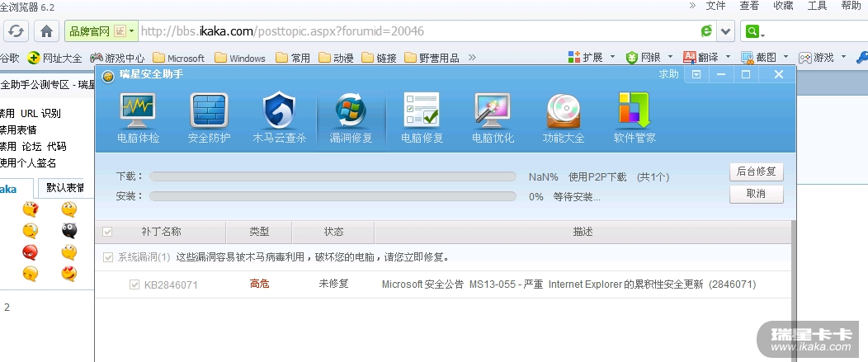Click the 未修复 status cell

click(333, 284)
